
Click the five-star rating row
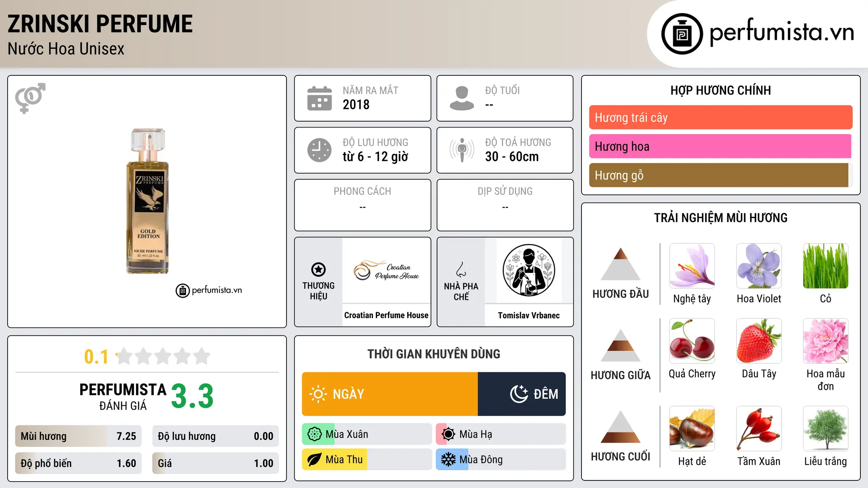tap(163, 356)
